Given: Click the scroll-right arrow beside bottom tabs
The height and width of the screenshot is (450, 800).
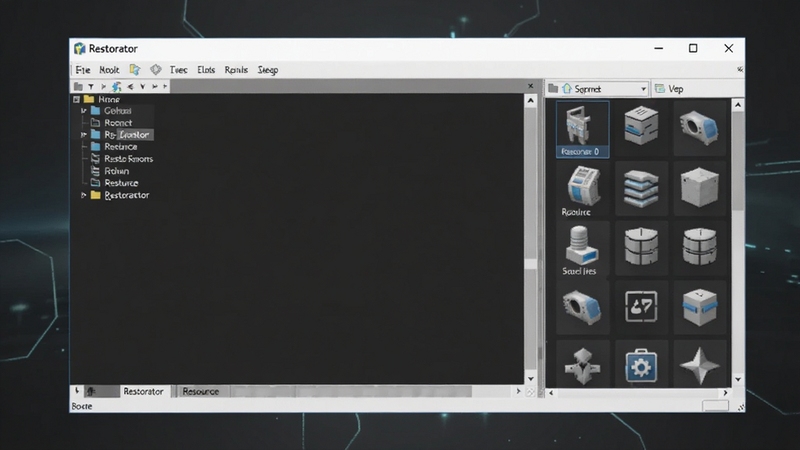Looking at the screenshot, I should [518, 391].
